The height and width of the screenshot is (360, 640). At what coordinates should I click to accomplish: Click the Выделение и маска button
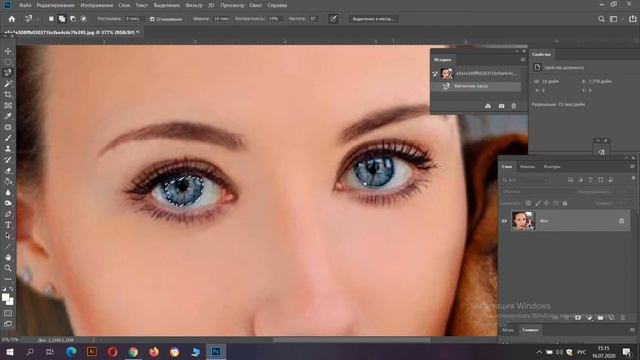(373, 19)
